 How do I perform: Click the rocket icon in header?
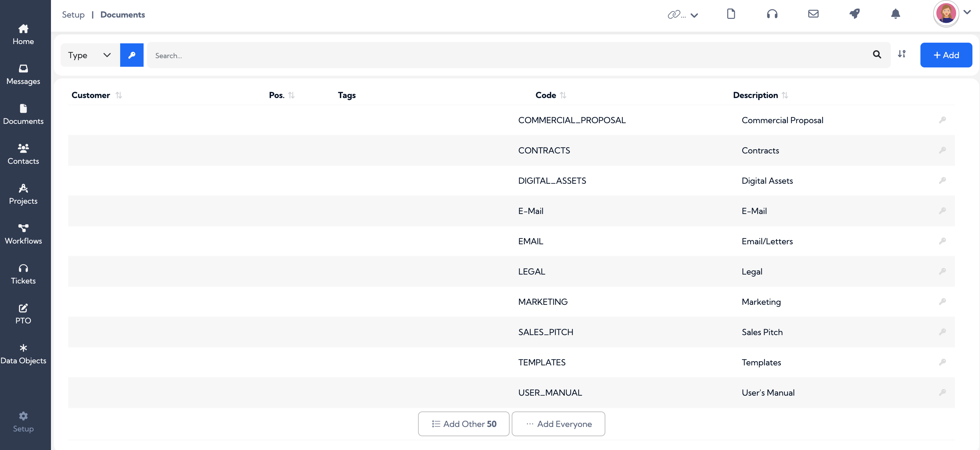click(854, 14)
